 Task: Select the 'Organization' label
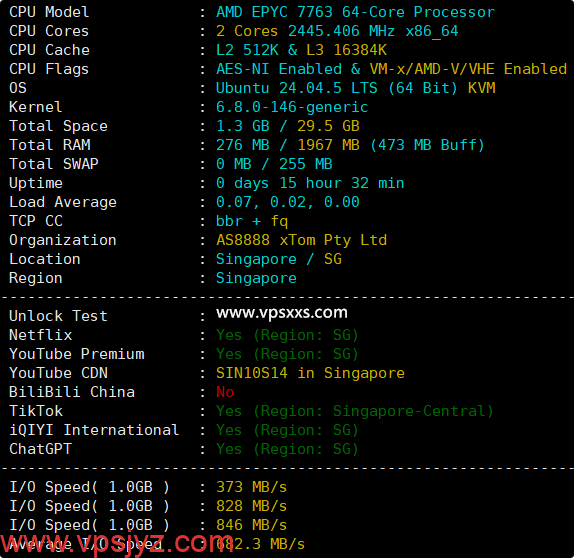pos(63,240)
